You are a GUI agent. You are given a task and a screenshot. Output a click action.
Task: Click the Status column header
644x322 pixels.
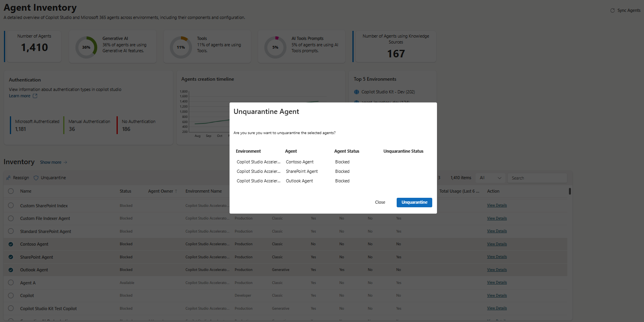click(125, 191)
